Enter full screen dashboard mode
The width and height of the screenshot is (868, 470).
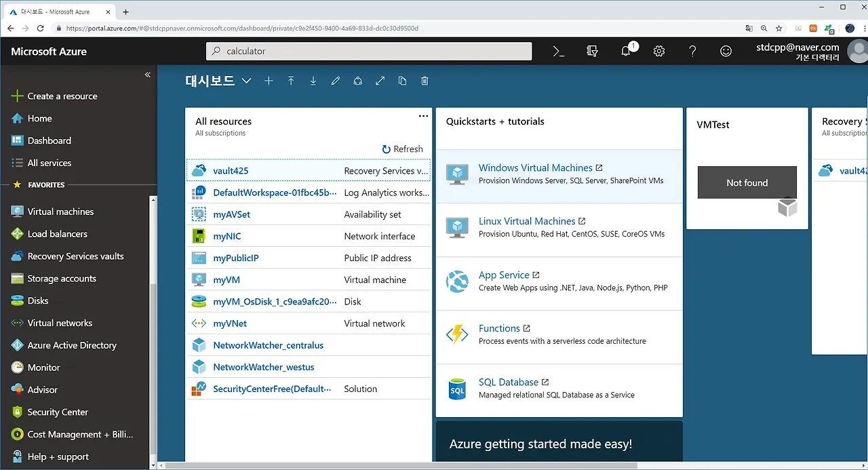coord(380,81)
